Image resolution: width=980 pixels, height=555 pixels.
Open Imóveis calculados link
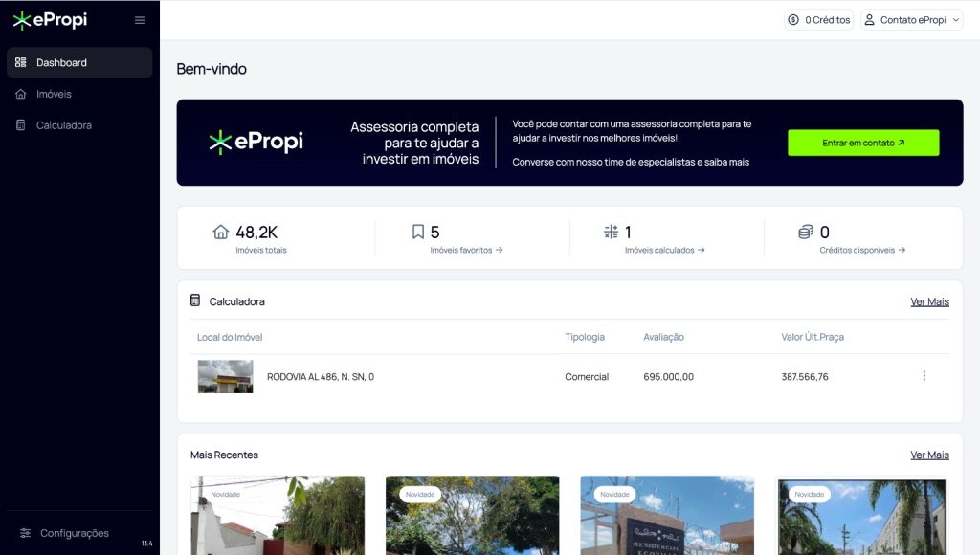coord(665,250)
